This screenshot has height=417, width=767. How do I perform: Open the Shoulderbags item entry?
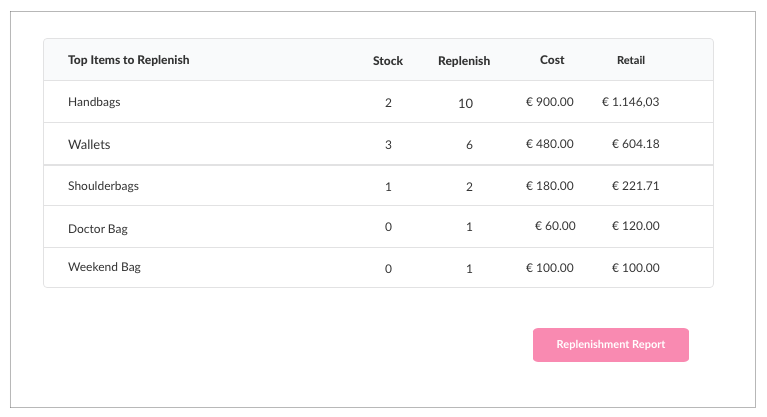click(x=103, y=186)
